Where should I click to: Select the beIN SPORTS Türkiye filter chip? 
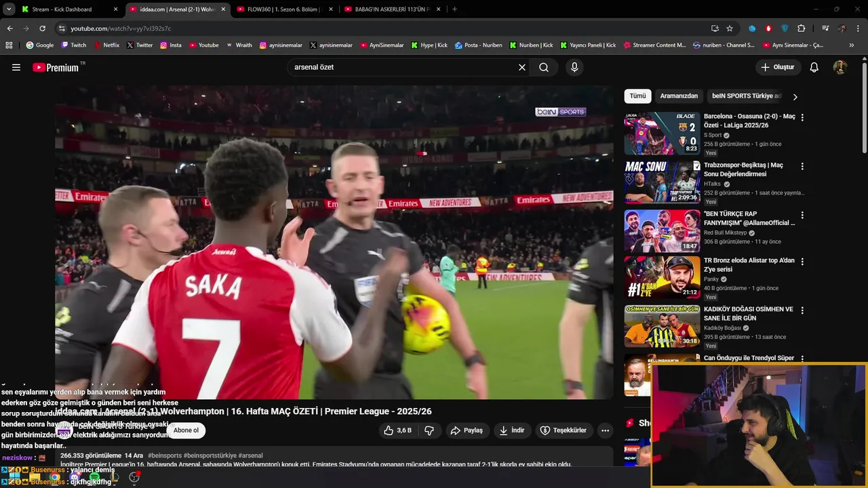point(747,96)
